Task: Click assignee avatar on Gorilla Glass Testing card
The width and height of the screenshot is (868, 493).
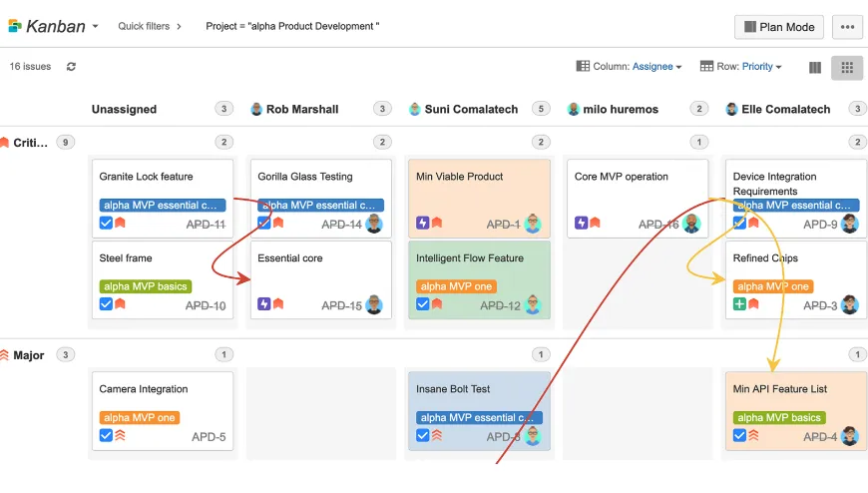Action: point(374,224)
